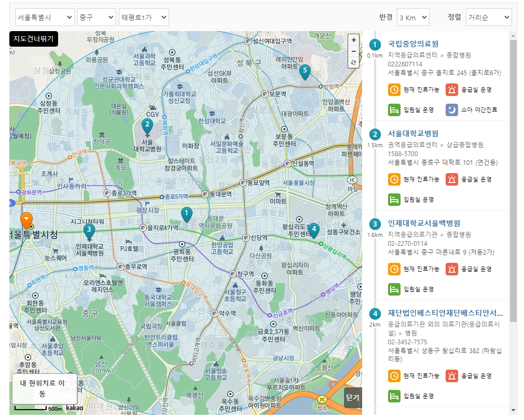This screenshot has width=524, height=420.
Task: Click 현재 진료가능 clock icon for 베스티안 hospital
Action: pyautogui.click(x=394, y=376)
